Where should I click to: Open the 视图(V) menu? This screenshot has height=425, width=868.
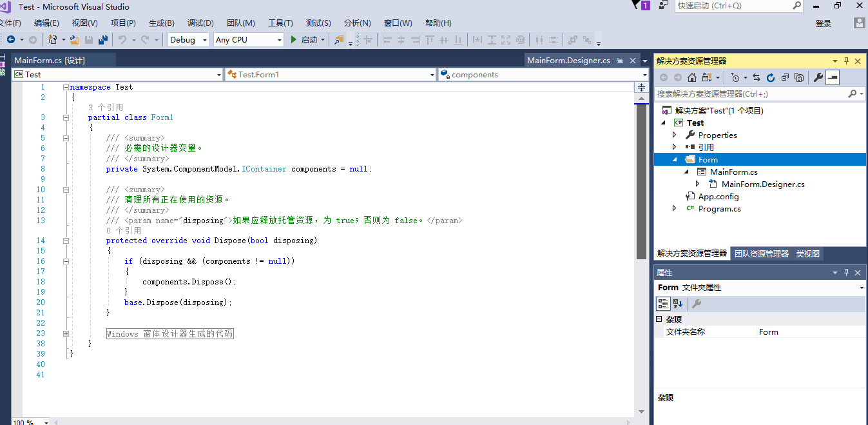84,23
